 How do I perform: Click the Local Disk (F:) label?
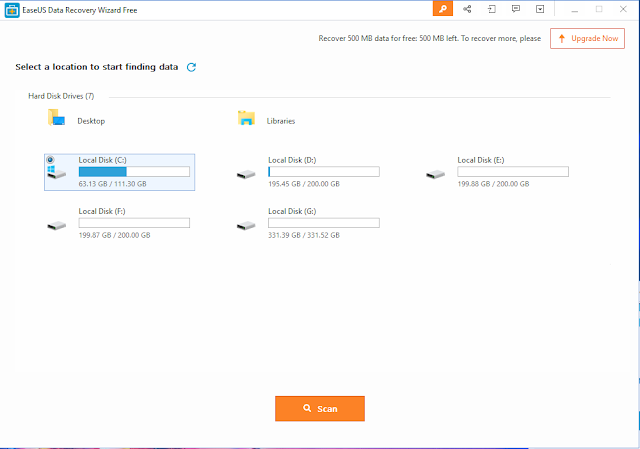coord(102,211)
